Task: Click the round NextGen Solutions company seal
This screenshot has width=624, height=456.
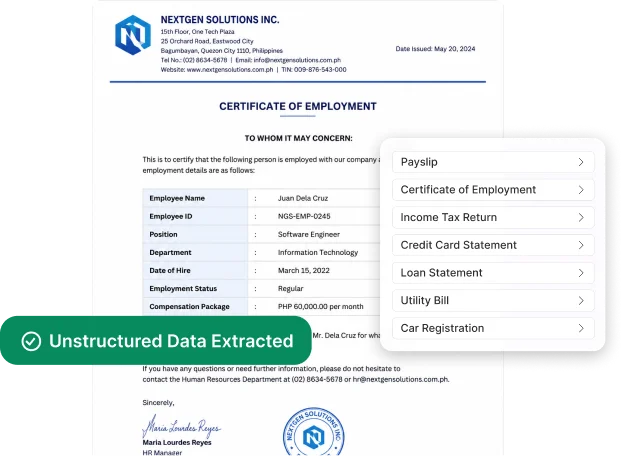Action: click(314, 432)
